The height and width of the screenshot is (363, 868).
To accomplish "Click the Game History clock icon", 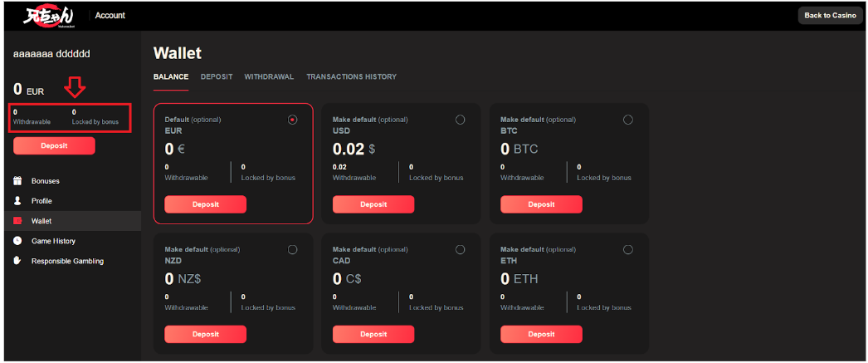I will tap(17, 241).
